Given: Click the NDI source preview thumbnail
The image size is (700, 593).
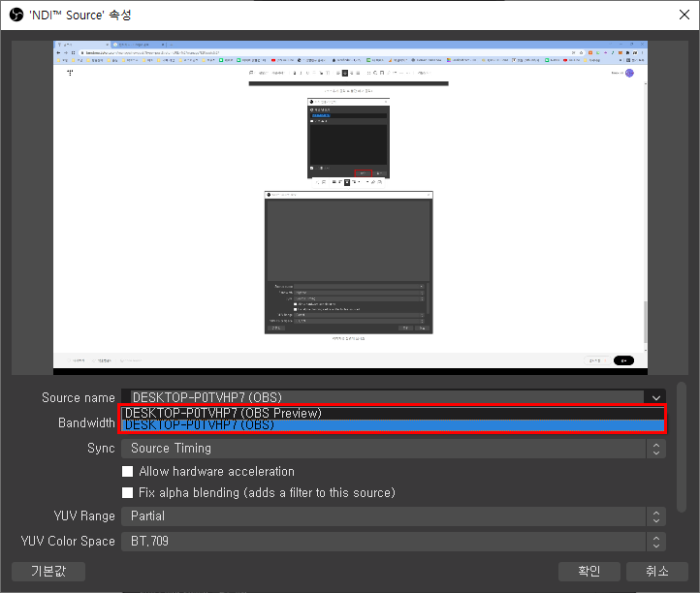Looking at the screenshot, I should pos(350,207).
